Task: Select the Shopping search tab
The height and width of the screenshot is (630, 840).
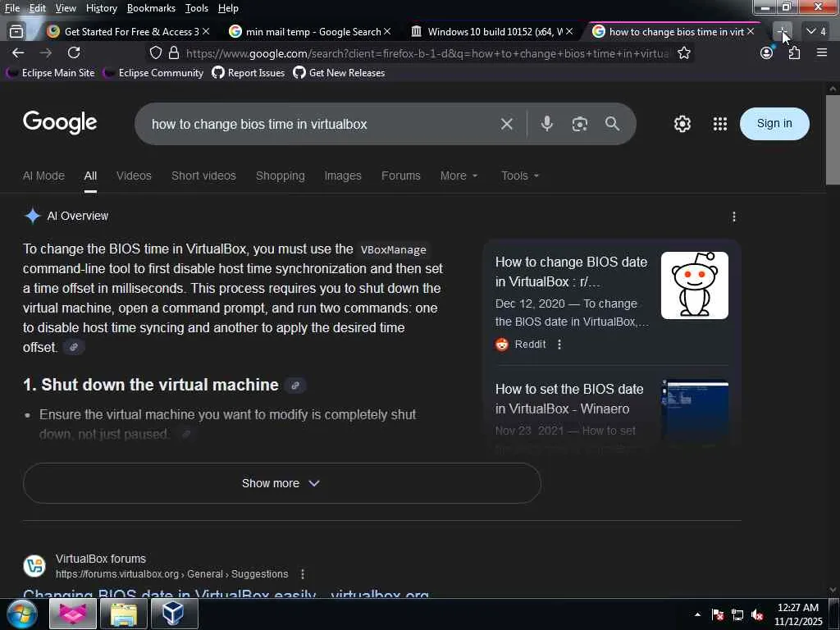Action: point(281,176)
